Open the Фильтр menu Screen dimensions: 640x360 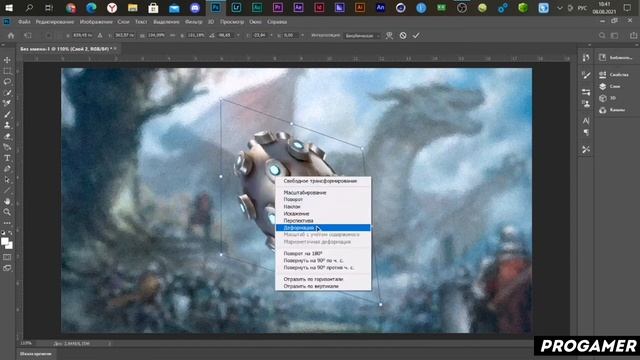[x=193, y=22]
